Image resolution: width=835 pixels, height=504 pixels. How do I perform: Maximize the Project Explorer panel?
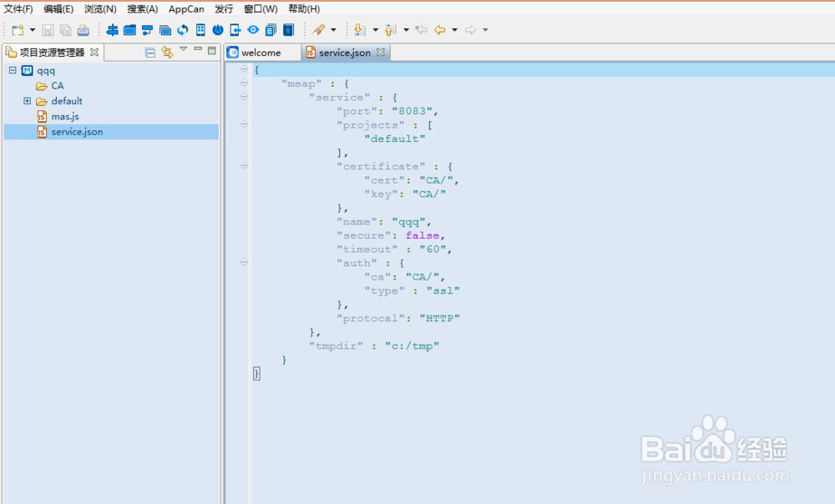point(210,51)
